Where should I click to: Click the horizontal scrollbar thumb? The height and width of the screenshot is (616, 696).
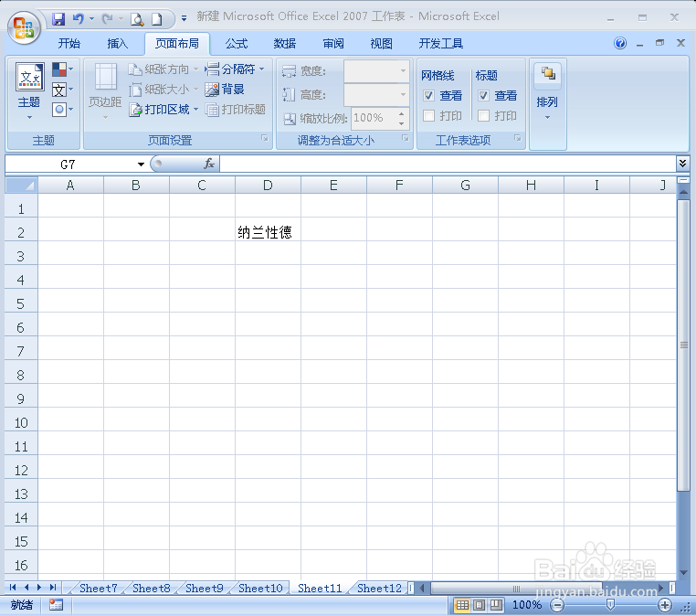tap(517, 589)
